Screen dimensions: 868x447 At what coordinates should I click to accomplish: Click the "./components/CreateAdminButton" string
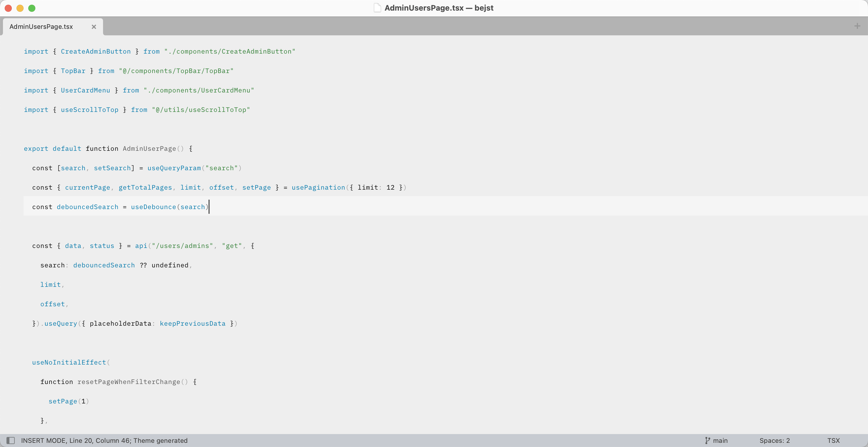coord(229,51)
